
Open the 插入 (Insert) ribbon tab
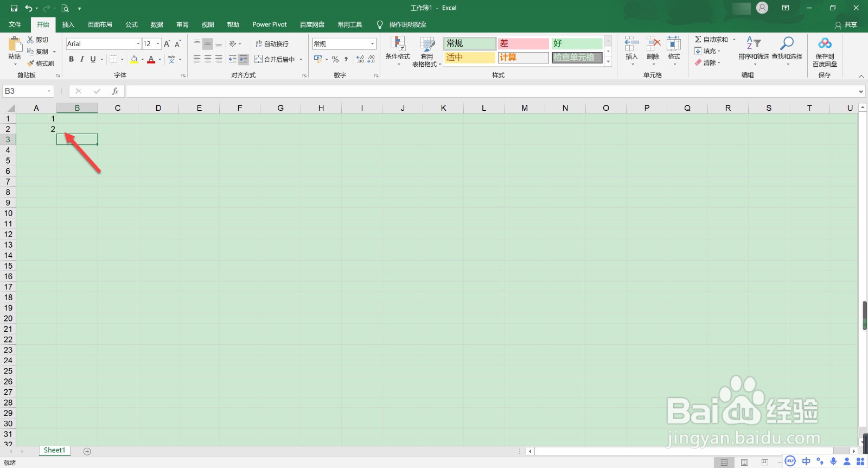coord(68,24)
